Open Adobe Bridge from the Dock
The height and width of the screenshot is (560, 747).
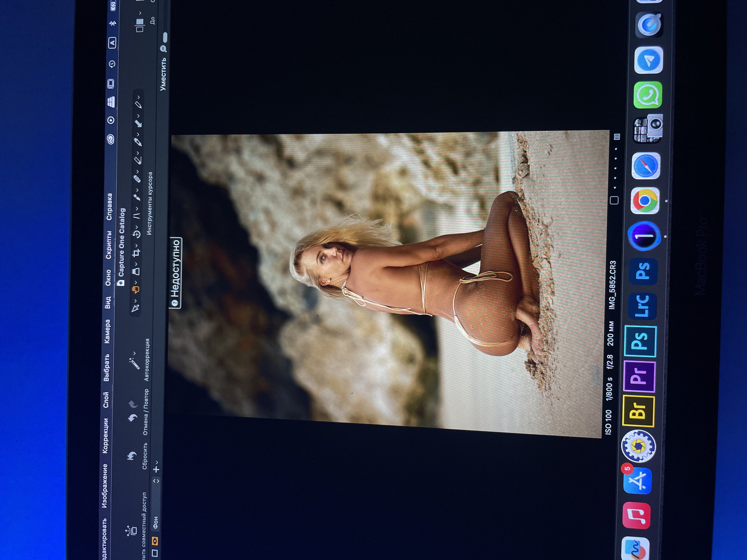pos(638,411)
